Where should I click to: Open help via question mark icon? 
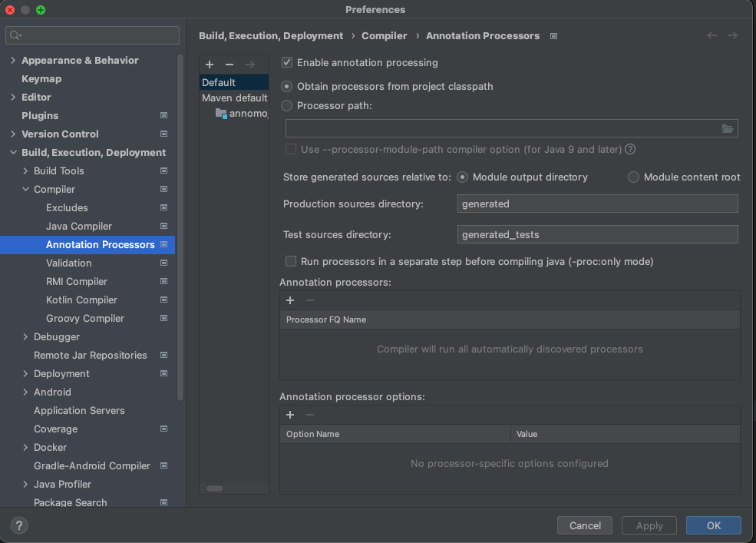coord(18,525)
